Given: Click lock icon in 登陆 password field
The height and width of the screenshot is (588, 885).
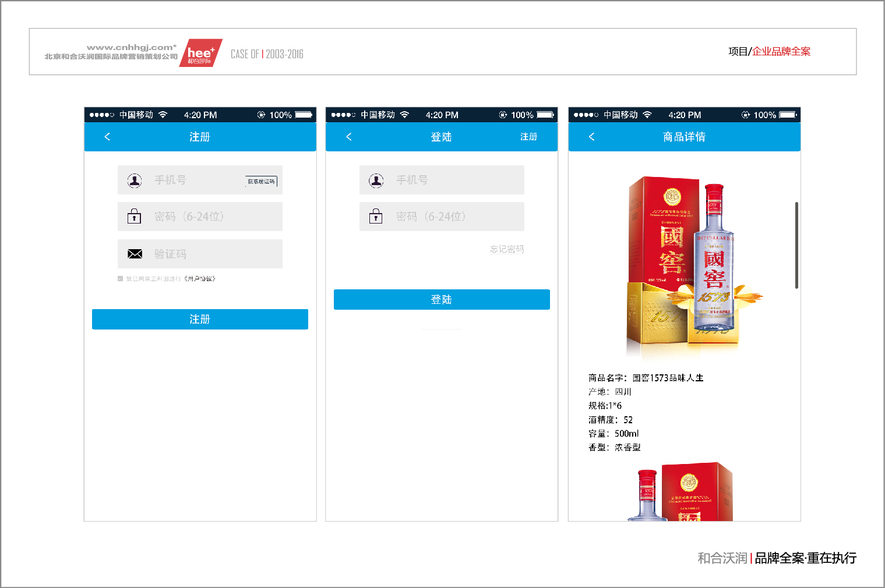Looking at the screenshot, I should 376,217.
